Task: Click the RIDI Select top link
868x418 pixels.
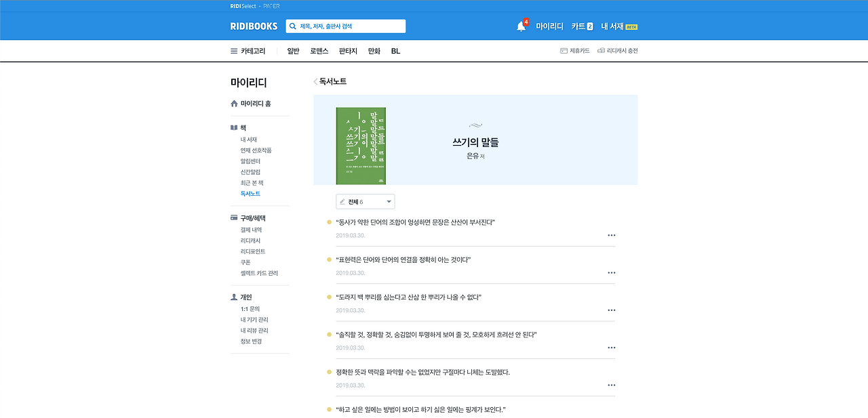Action: [243, 5]
